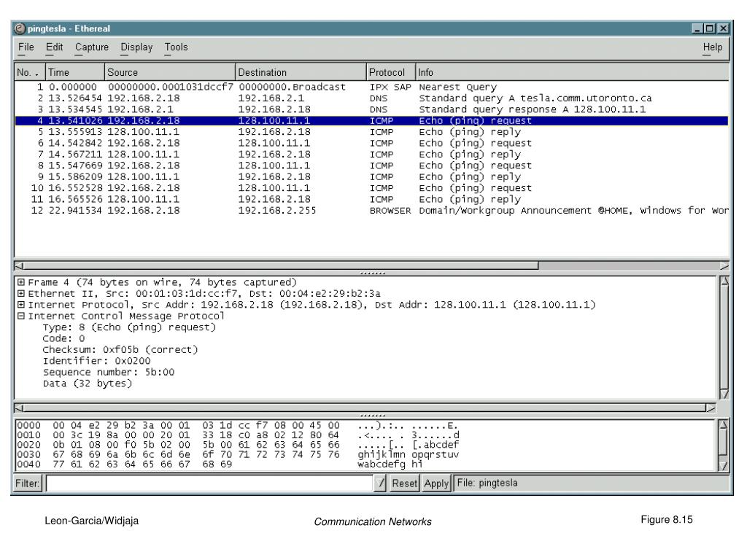Select packet 7 at time 14.567211
This screenshot has width=747, height=560.
tap(371, 155)
